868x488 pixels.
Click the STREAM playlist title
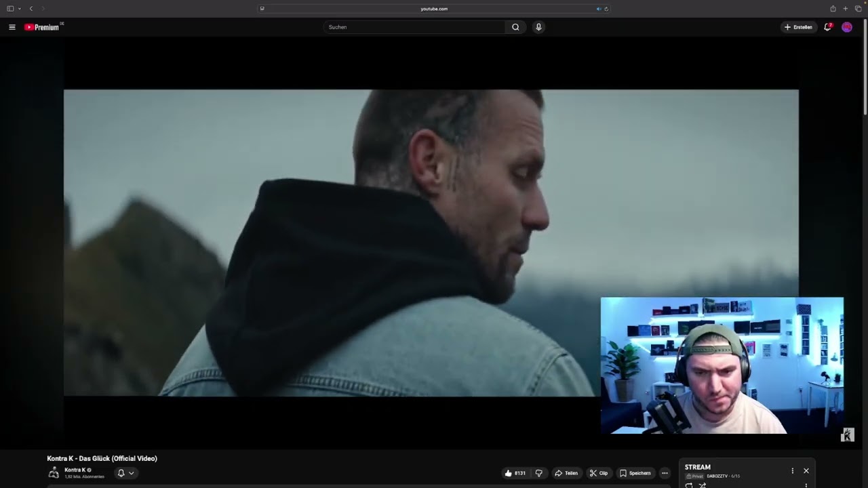(x=698, y=467)
